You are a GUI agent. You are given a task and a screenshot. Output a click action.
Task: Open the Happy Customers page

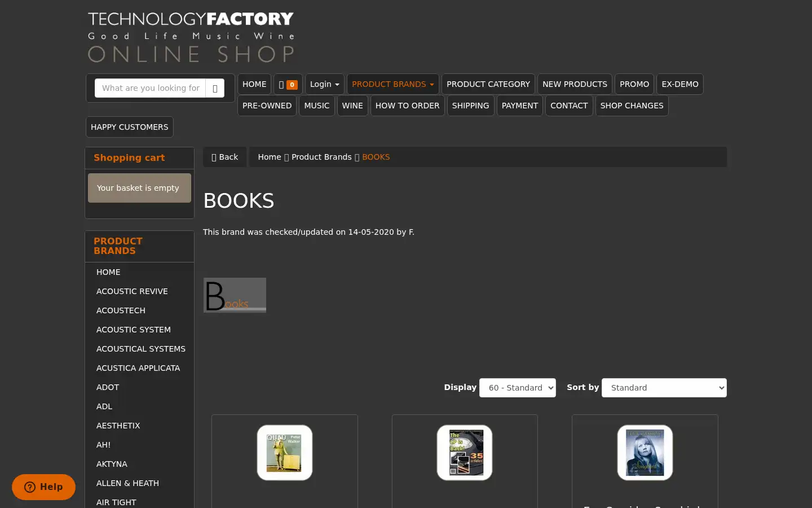point(130,127)
